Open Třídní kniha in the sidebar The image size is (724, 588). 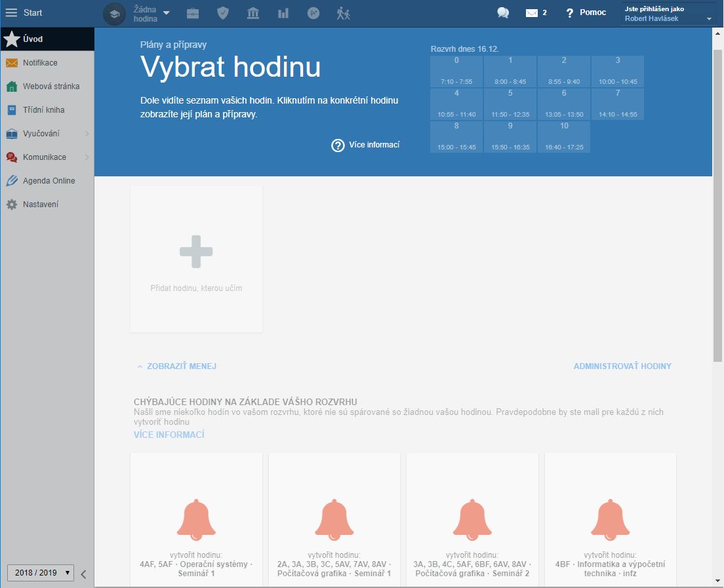click(43, 110)
